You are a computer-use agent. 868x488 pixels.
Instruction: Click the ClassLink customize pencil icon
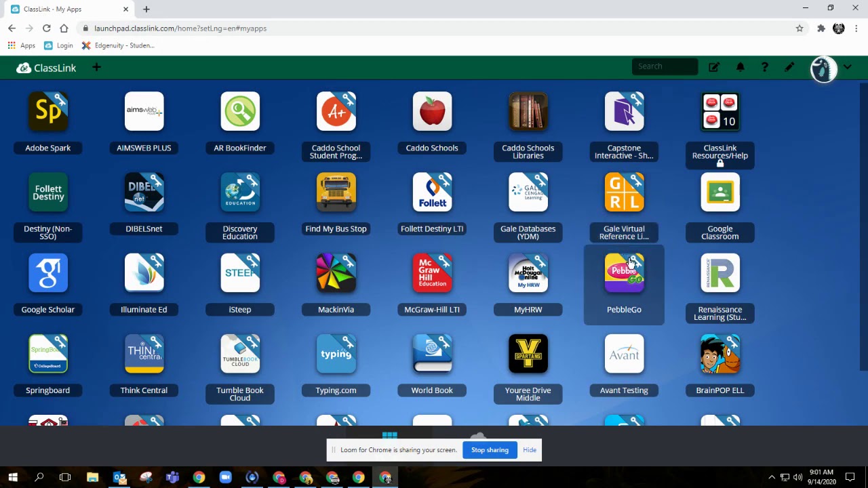(x=789, y=67)
